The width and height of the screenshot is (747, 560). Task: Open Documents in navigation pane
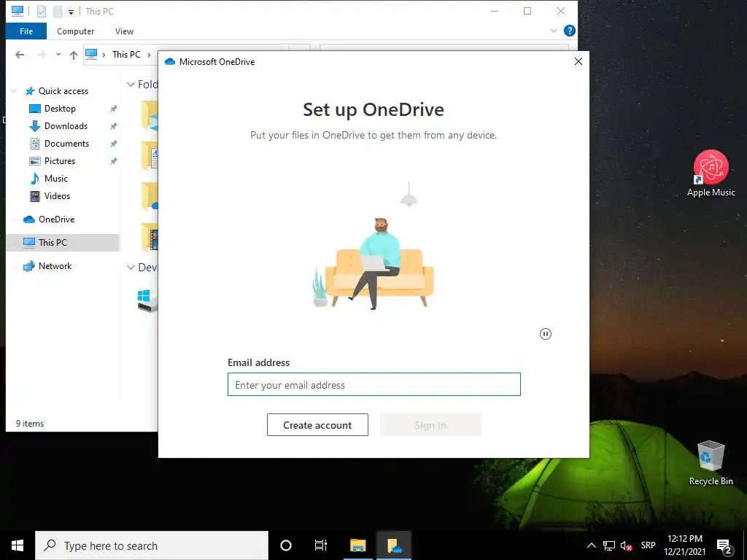coord(66,144)
